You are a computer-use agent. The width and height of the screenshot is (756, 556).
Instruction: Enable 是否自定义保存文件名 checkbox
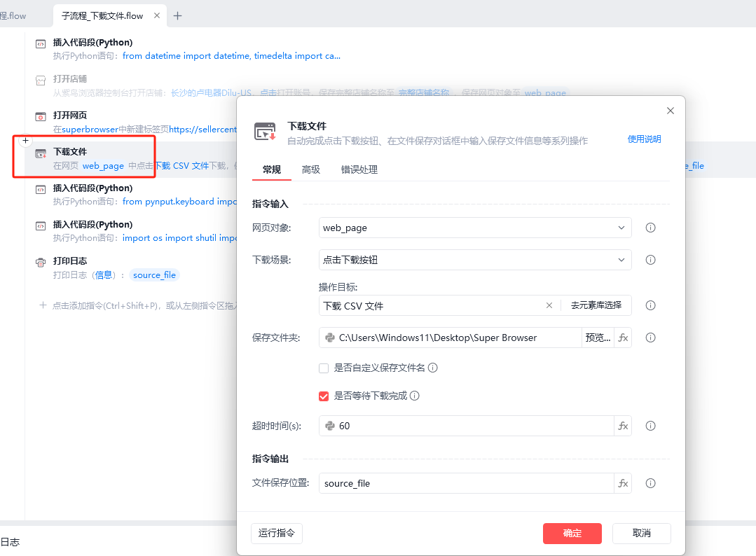(x=324, y=368)
